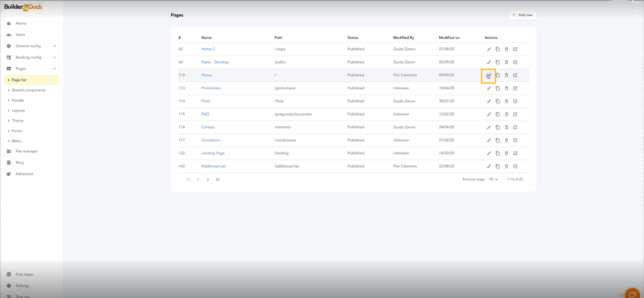The width and height of the screenshot is (644, 298).
Task: Open Fleet page in new tab icon
Action: coord(515,101)
